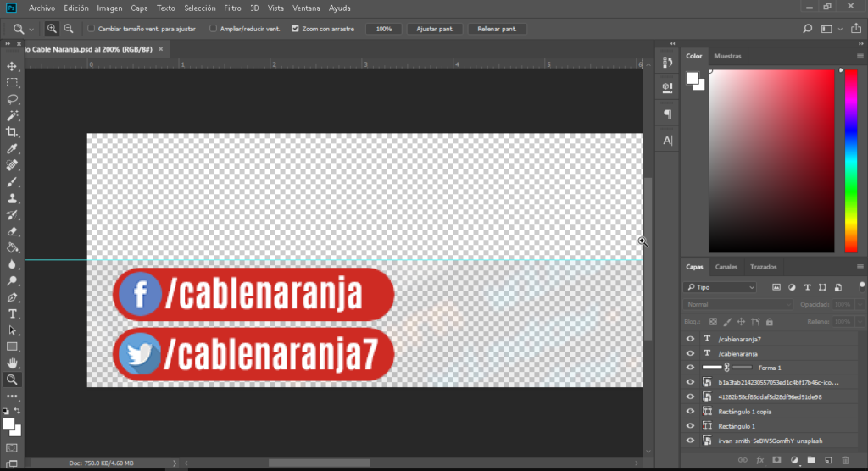Viewport: 868px width, 471px height.
Task: Open the Tipo layer filter dropdown
Action: point(721,287)
